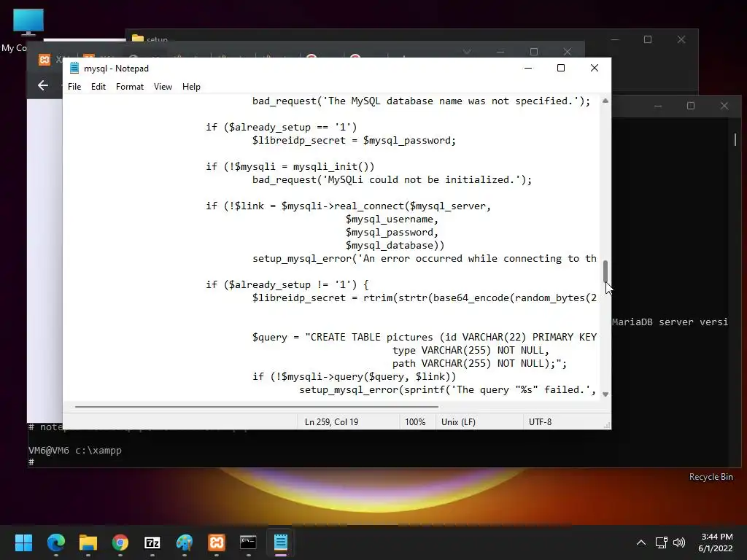Screen dimensions: 747x560
Task: Maximize the Notepad window
Action: point(561,68)
